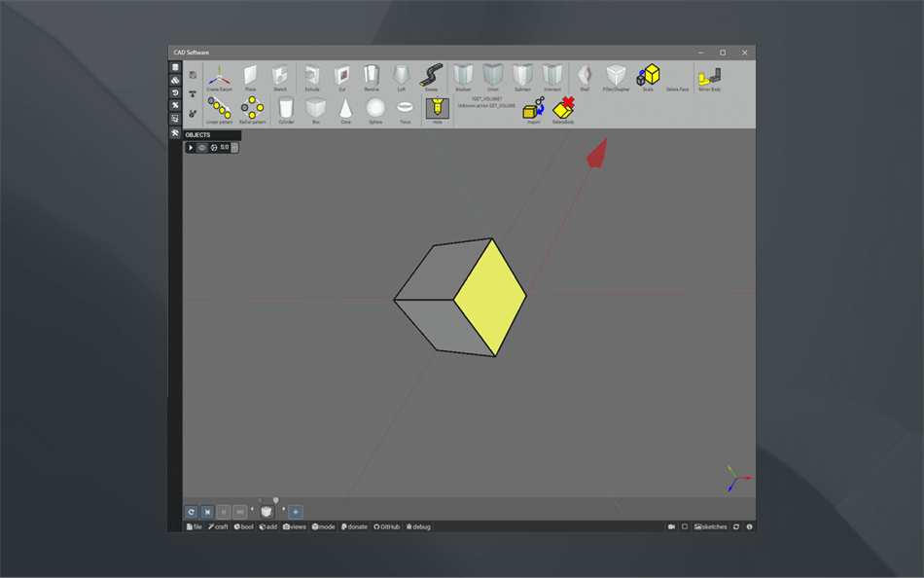
Task: Select the Radial pattern tool
Action: point(251,109)
